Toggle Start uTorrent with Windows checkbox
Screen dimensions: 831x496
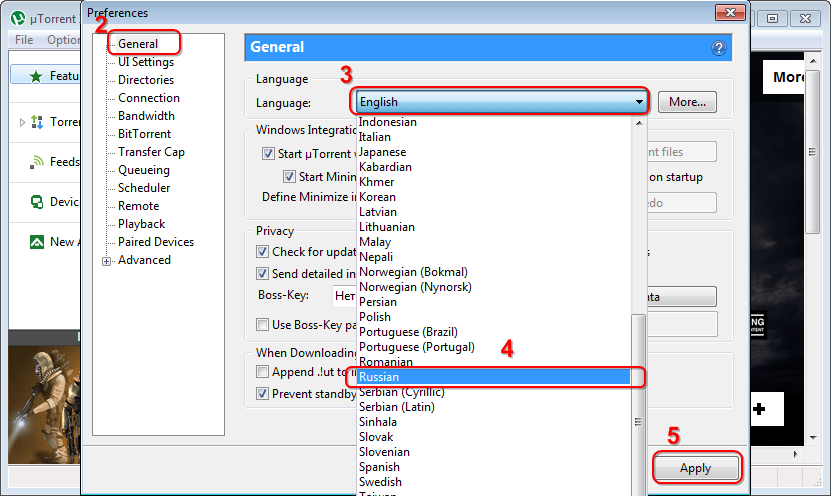coord(268,154)
